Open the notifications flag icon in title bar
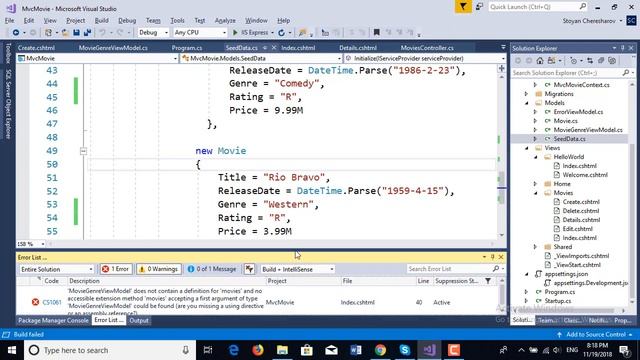The image size is (640, 360). click(463, 7)
